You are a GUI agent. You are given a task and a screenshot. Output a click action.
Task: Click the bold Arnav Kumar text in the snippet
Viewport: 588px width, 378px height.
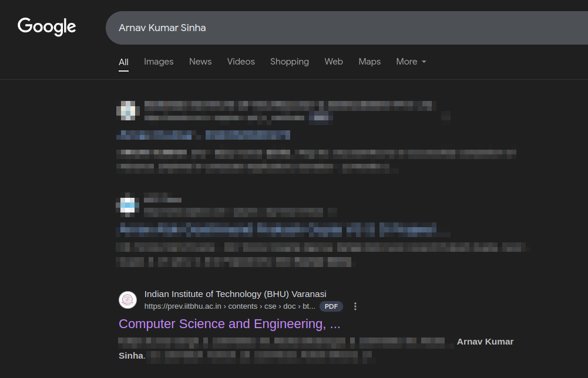point(485,342)
